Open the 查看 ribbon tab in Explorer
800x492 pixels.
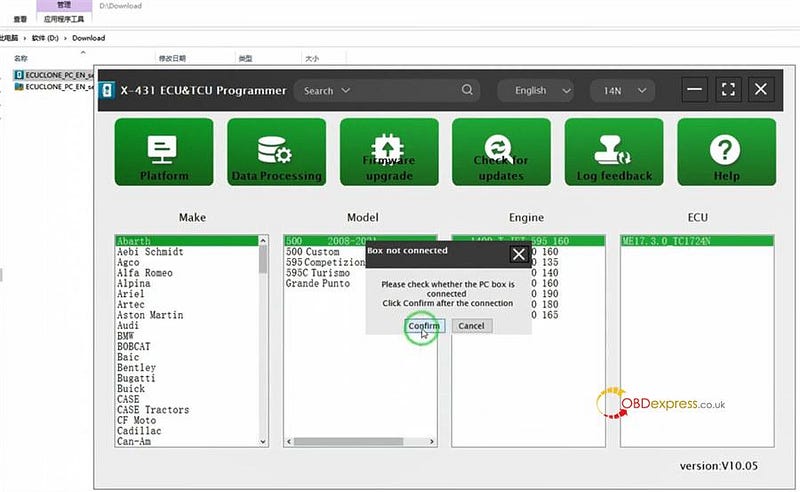click(20, 19)
